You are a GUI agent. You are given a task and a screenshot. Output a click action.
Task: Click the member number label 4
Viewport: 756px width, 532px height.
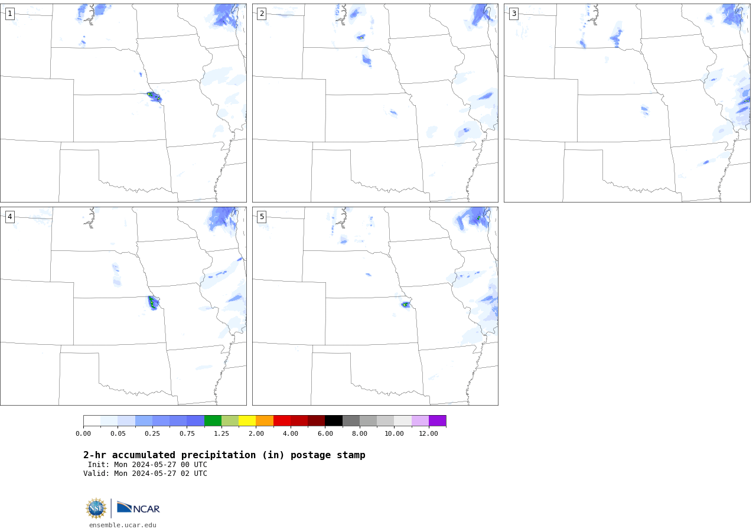pyautogui.click(x=9, y=217)
